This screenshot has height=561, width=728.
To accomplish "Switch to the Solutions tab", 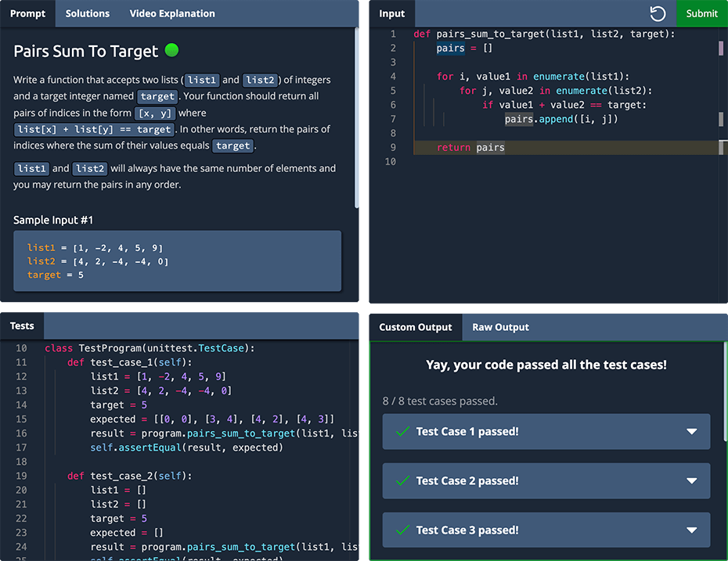I will [87, 13].
